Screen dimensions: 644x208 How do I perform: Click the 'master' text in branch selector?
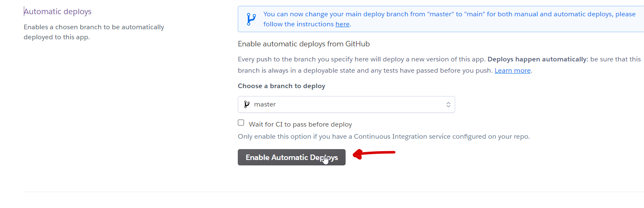(265, 104)
